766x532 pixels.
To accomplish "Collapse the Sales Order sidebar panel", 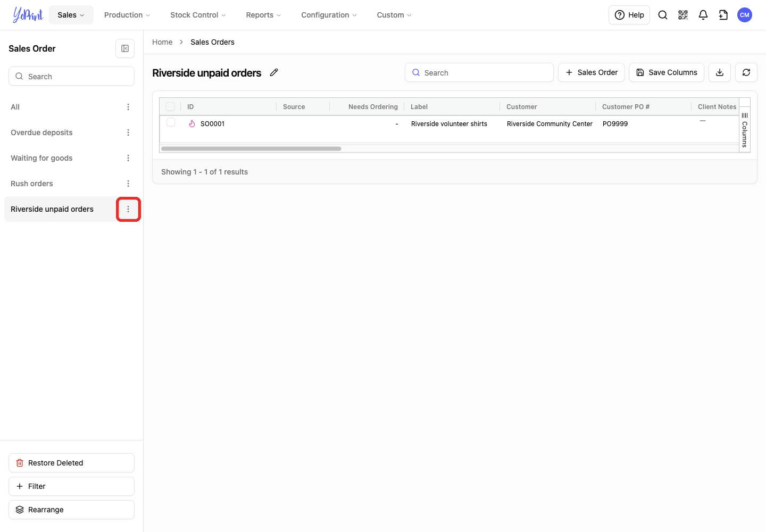I will coord(125,48).
